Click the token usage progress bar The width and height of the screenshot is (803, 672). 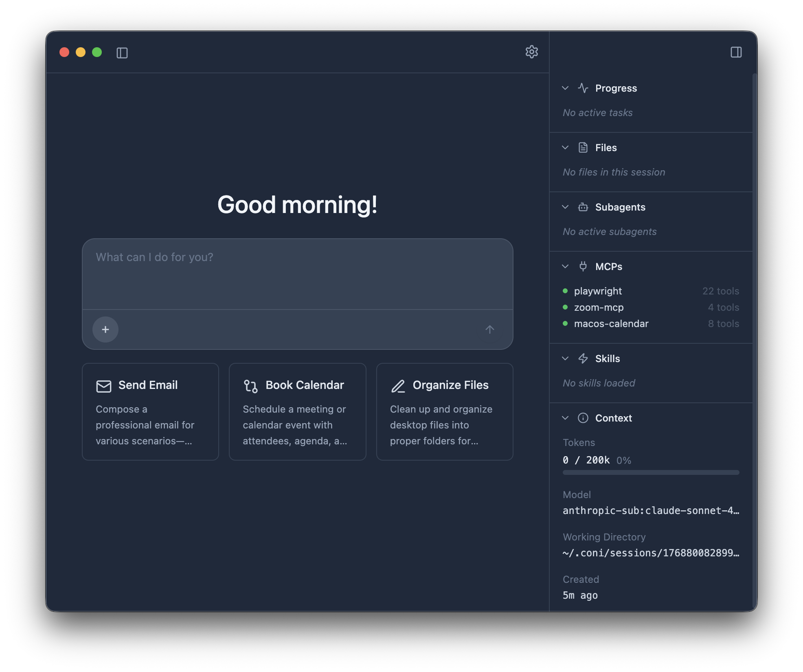coord(651,472)
